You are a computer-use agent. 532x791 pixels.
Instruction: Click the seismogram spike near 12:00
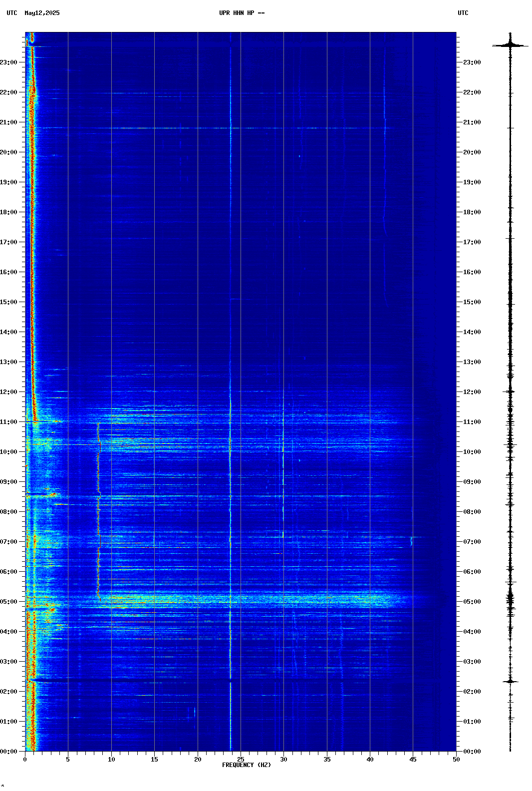(510, 392)
